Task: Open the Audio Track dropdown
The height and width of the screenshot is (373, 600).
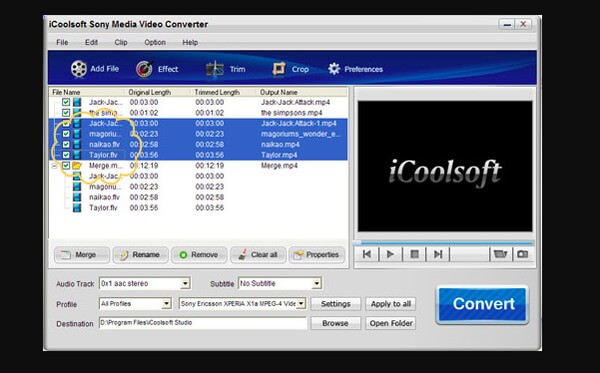Action: [185, 283]
